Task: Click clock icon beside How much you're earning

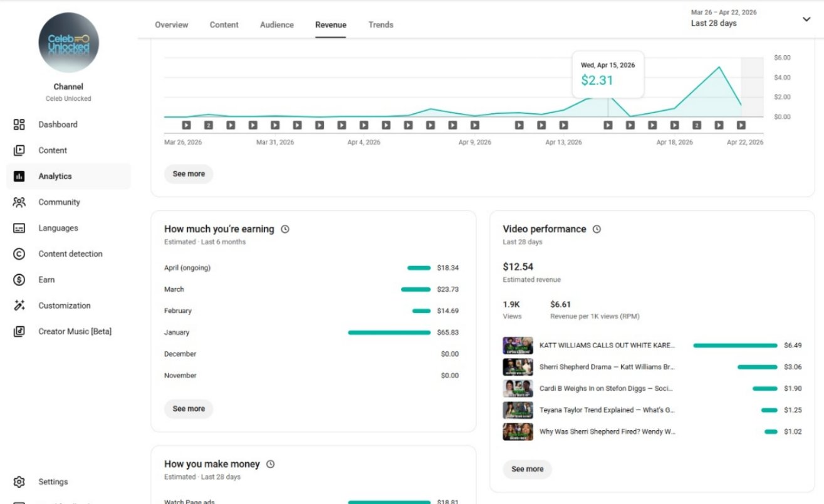Action: pyautogui.click(x=285, y=229)
